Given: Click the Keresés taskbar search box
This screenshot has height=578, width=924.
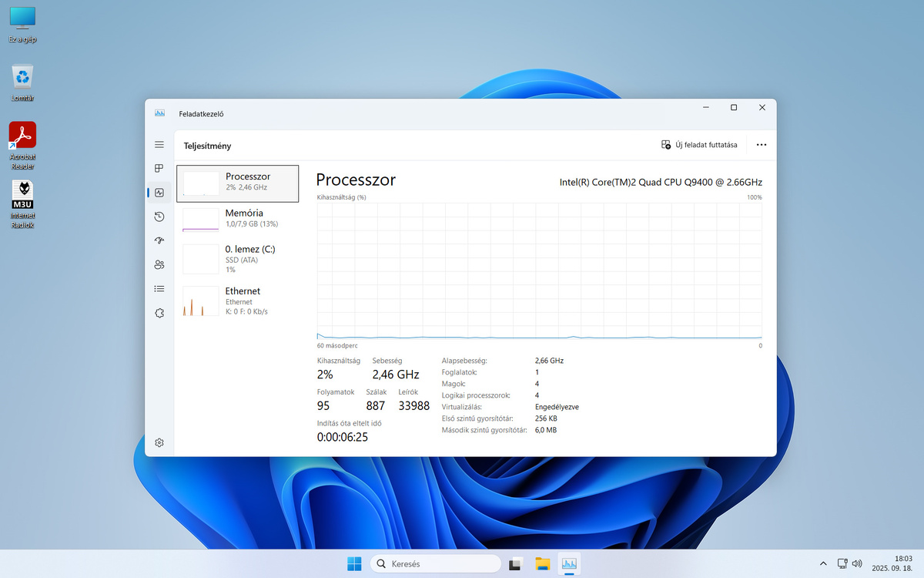Looking at the screenshot, I should [x=435, y=564].
